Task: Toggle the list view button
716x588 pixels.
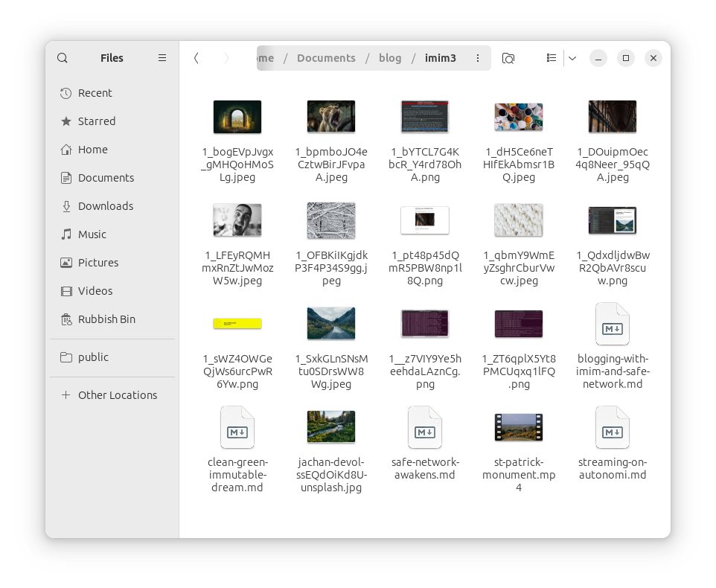Action: [552, 58]
